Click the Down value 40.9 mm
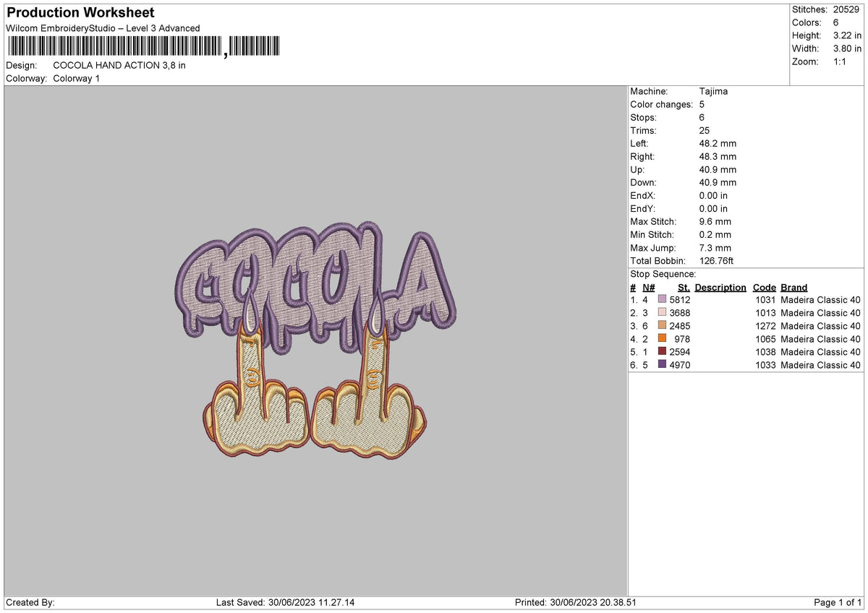The width and height of the screenshot is (868, 613). [x=718, y=182]
